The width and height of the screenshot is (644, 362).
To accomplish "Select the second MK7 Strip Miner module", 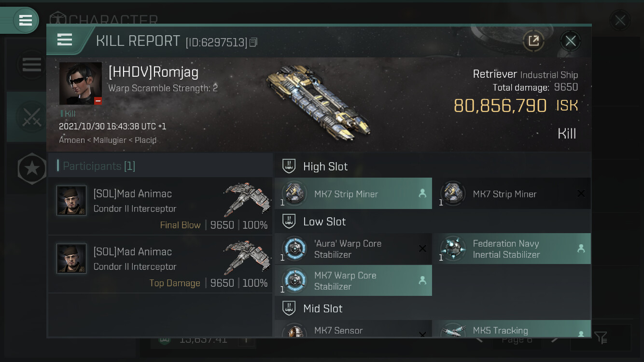I will (512, 194).
